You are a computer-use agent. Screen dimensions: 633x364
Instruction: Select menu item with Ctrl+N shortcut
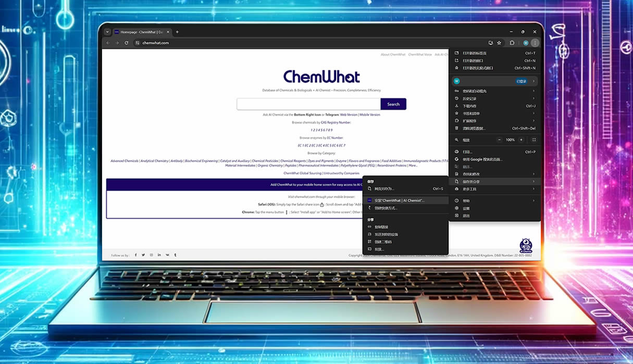[x=495, y=60]
